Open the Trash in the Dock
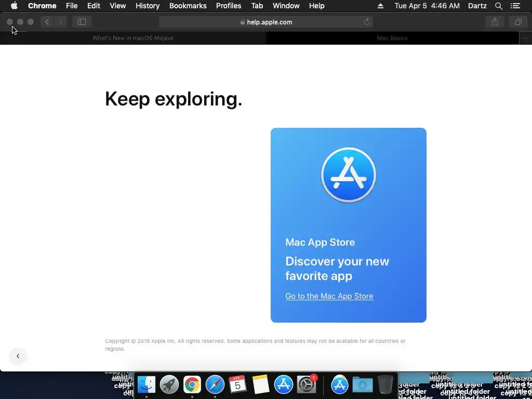The width and height of the screenshot is (532, 399). 385,385
